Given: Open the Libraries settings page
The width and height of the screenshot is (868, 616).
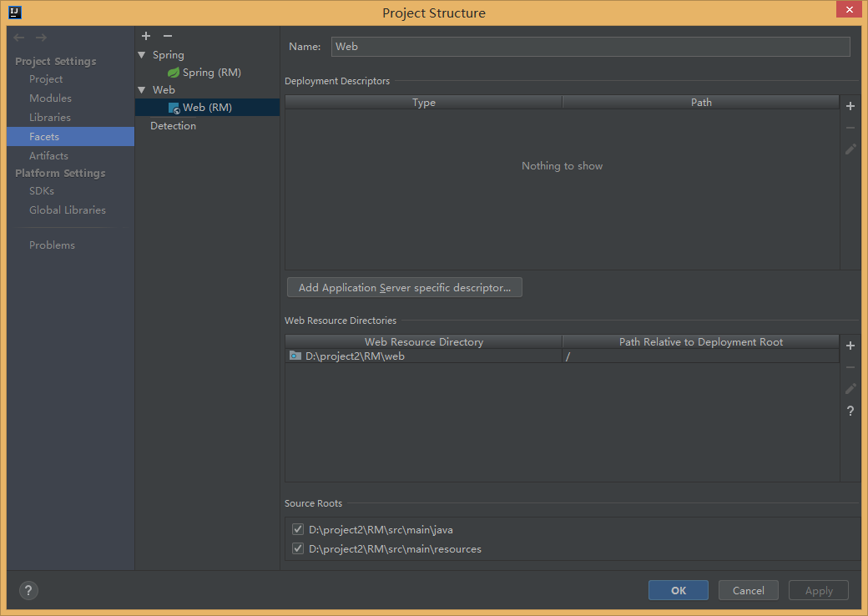Looking at the screenshot, I should click(50, 118).
